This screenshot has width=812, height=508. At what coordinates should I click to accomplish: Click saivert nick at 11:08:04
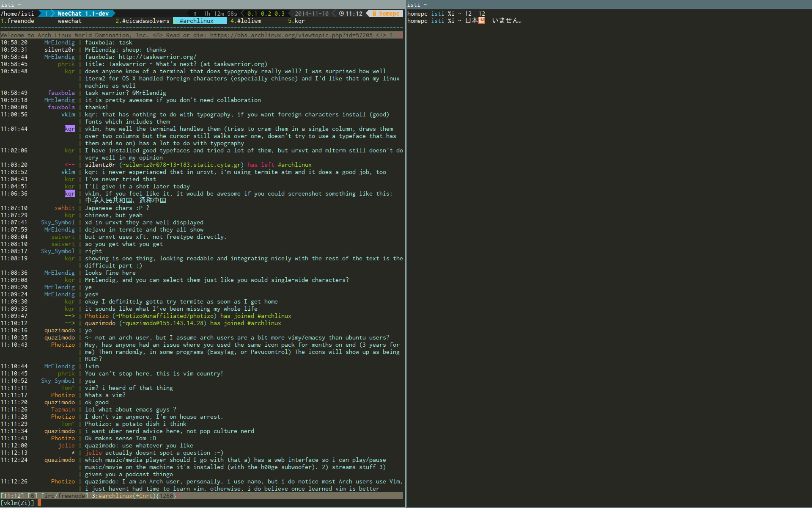63,237
